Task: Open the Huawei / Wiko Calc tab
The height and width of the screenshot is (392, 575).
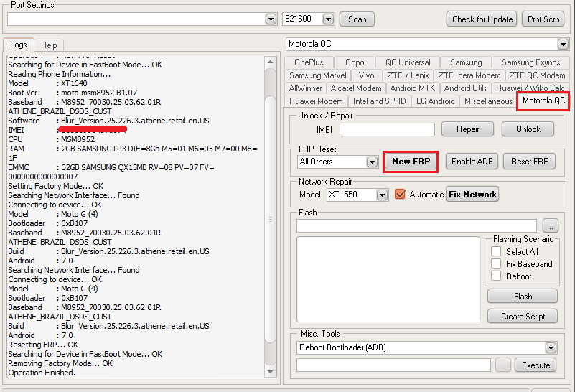Action: point(530,88)
